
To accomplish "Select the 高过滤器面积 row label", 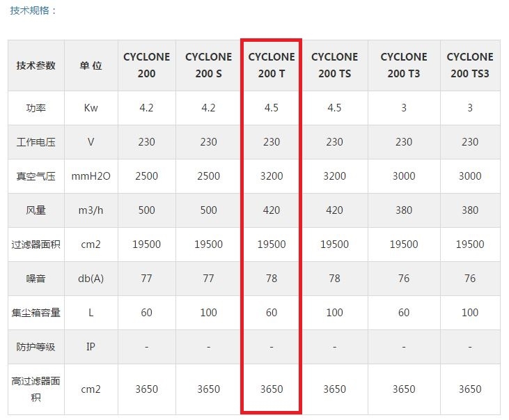I will coord(36,389).
